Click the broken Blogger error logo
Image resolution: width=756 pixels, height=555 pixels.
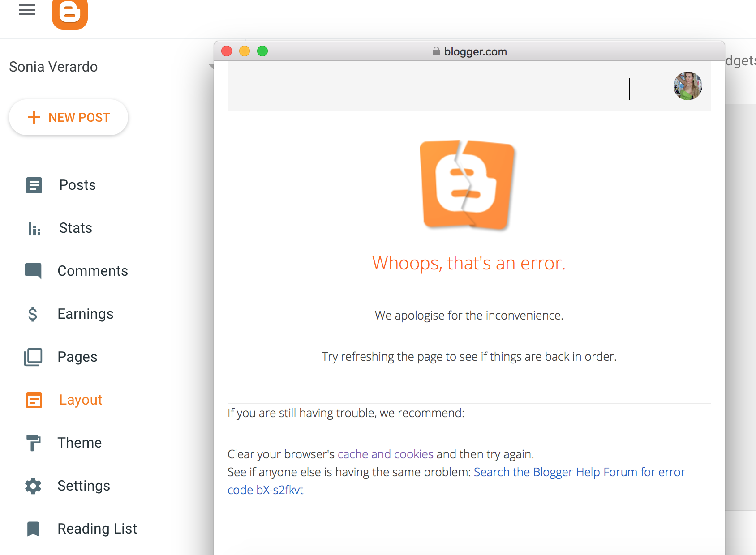(468, 184)
